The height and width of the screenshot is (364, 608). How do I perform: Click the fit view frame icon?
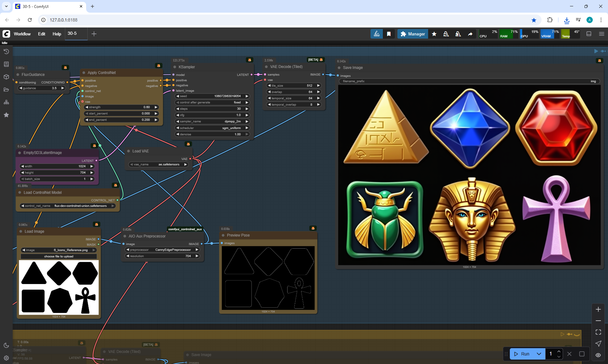click(598, 332)
